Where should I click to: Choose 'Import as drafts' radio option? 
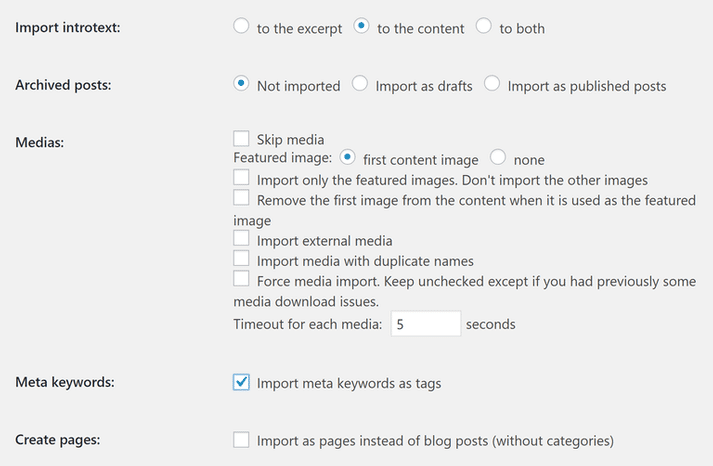click(360, 84)
